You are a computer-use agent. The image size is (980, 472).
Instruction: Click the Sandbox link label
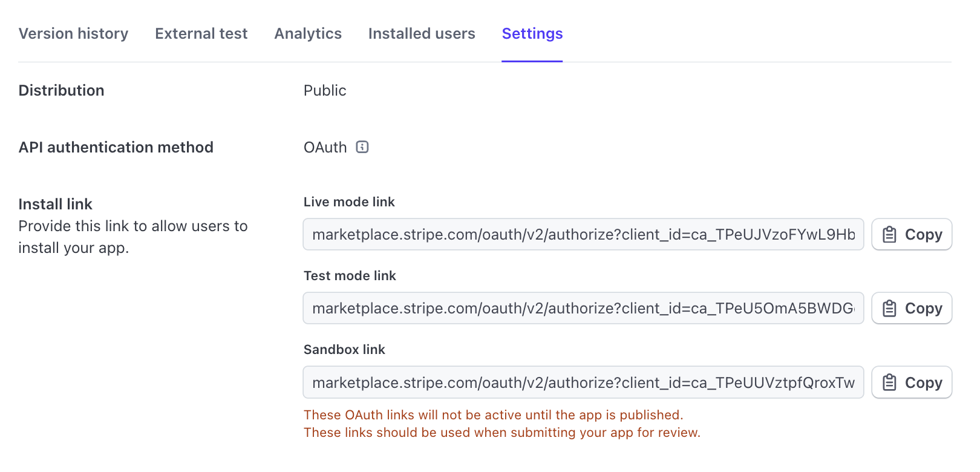point(344,350)
